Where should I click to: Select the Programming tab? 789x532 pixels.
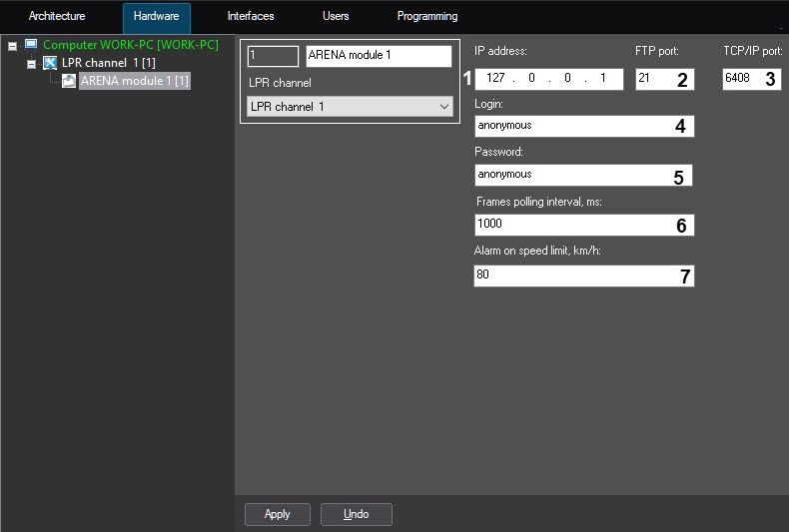(x=426, y=17)
